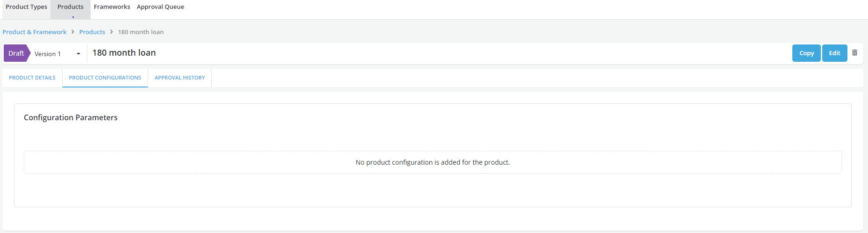Image resolution: width=868 pixels, height=233 pixels.
Task: Follow the Product & Framework breadcrumb link
Action: pyautogui.click(x=35, y=32)
